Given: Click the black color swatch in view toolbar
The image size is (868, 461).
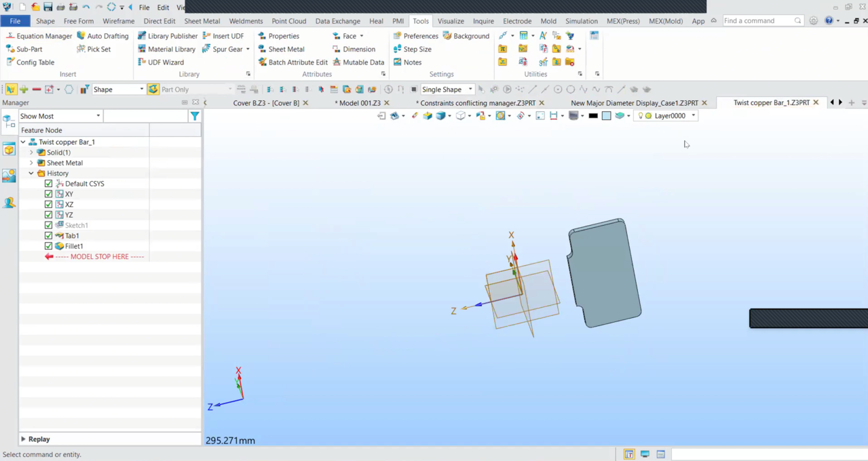Looking at the screenshot, I should tap(593, 116).
